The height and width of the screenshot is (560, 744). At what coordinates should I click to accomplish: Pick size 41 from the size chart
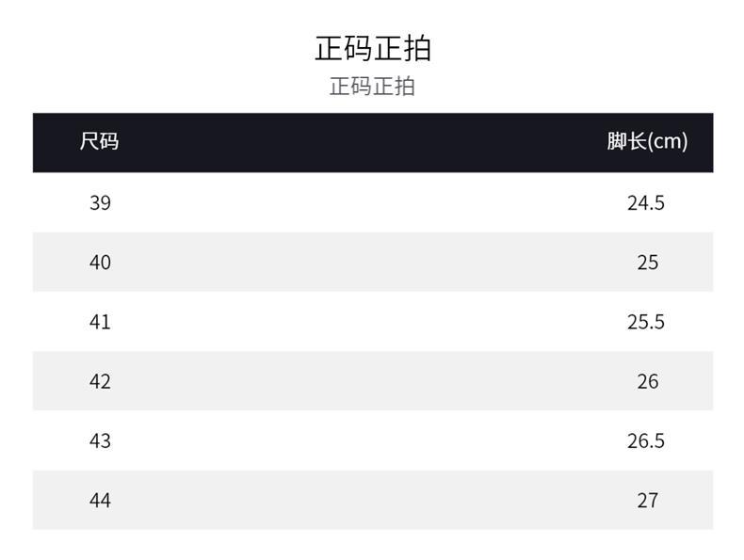coord(100,322)
